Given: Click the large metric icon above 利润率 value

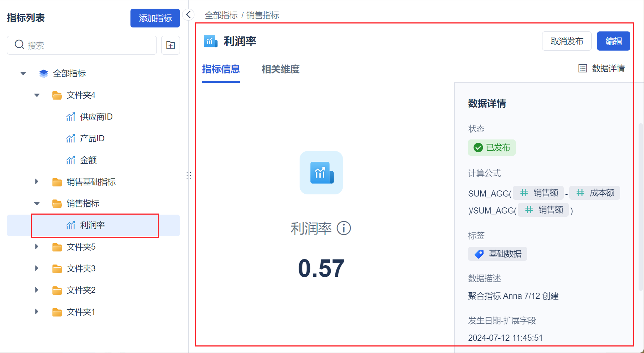Looking at the screenshot, I should pos(321,173).
